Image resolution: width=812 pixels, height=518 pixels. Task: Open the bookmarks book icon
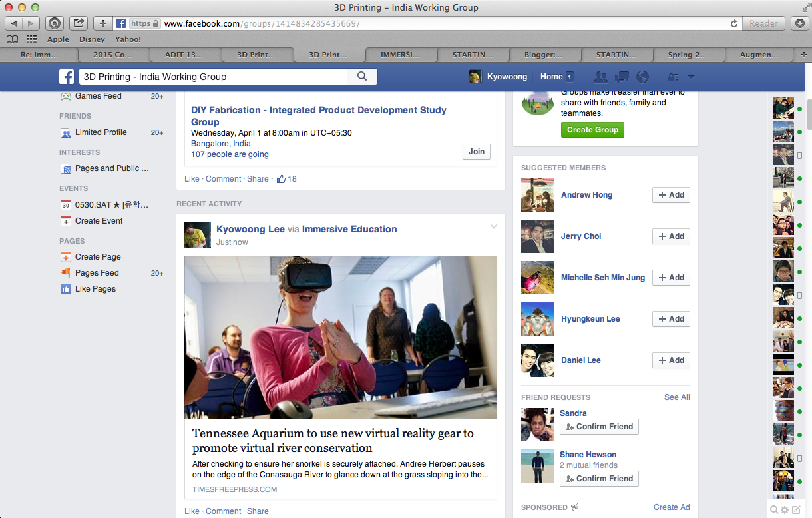12,39
